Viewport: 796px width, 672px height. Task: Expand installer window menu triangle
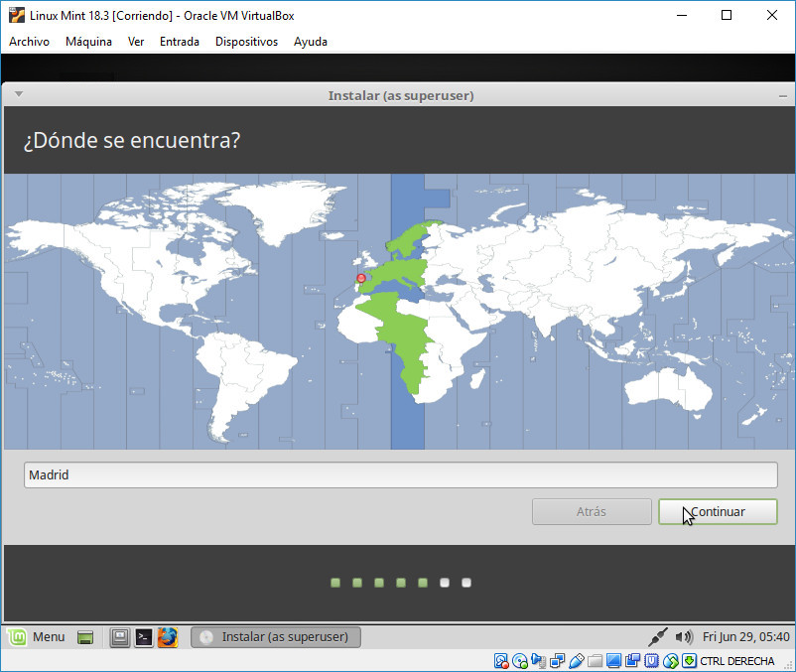click(x=19, y=94)
